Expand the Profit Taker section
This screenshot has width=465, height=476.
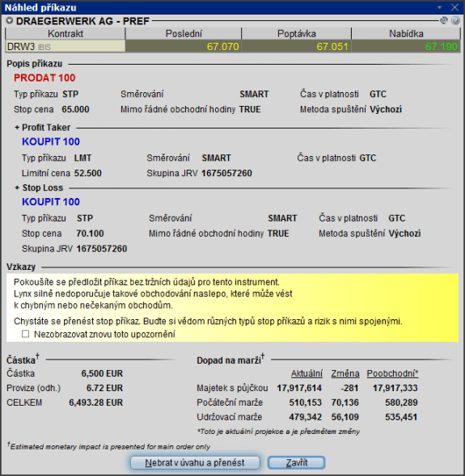(x=17, y=128)
